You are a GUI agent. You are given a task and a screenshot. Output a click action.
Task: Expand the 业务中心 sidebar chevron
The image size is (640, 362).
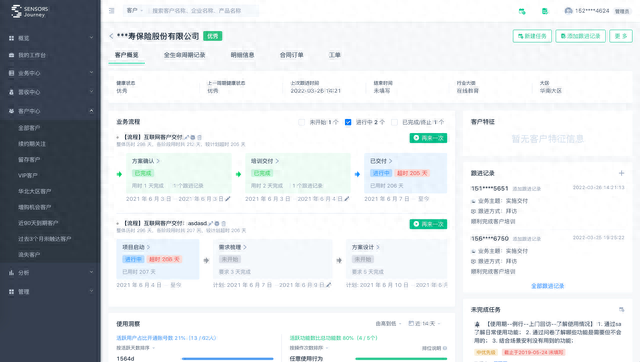click(91, 73)
